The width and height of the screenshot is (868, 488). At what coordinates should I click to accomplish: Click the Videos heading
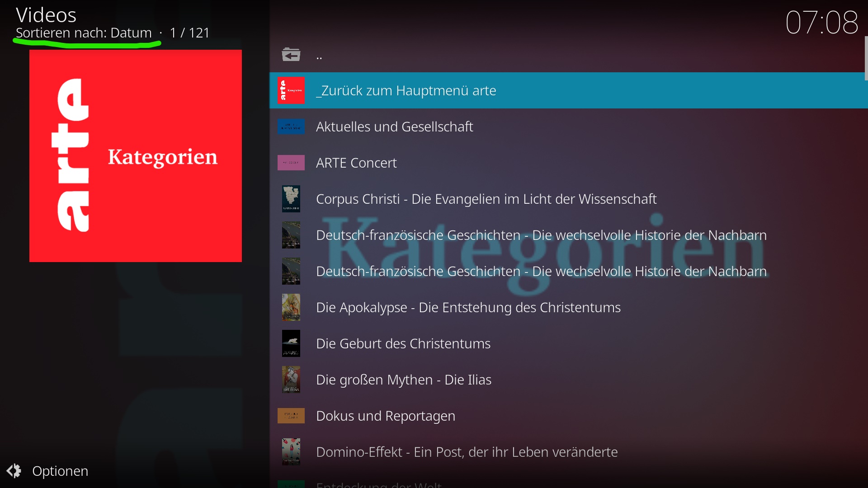[46, 15]
